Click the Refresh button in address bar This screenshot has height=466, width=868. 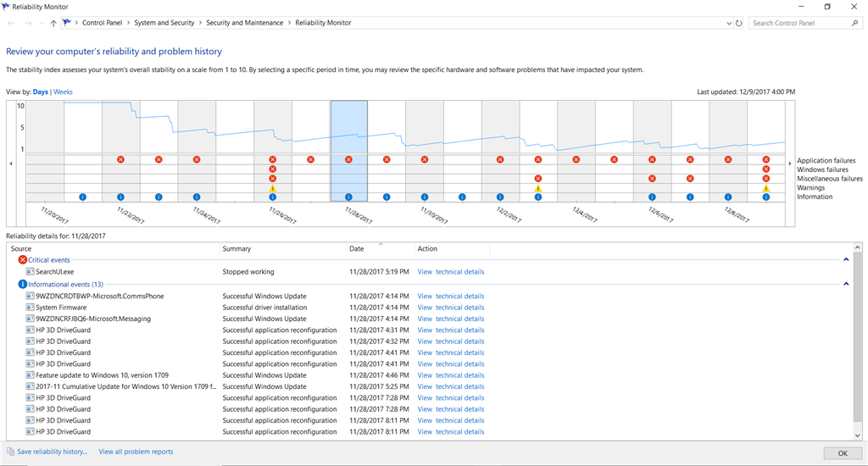point(738,23)
